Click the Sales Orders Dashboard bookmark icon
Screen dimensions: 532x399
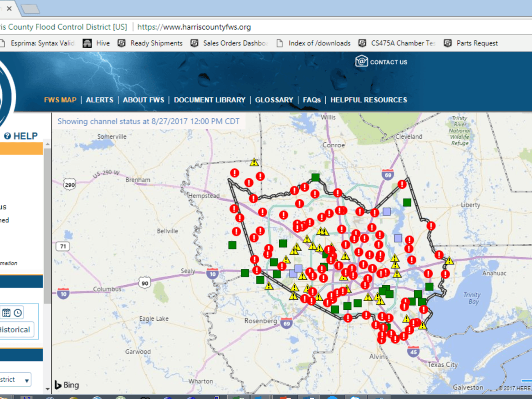pos(194,43)
